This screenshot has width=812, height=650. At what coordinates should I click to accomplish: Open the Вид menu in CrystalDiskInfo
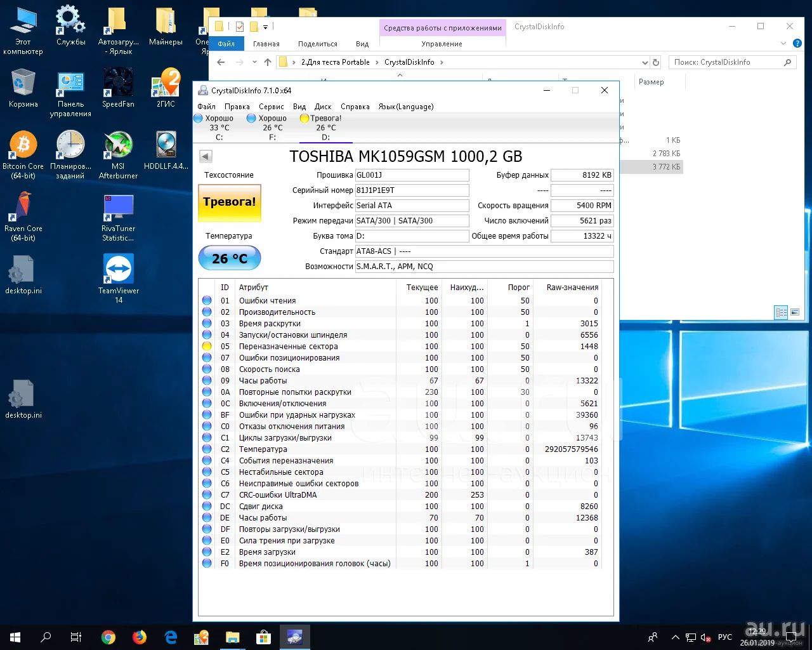[299, 107]
